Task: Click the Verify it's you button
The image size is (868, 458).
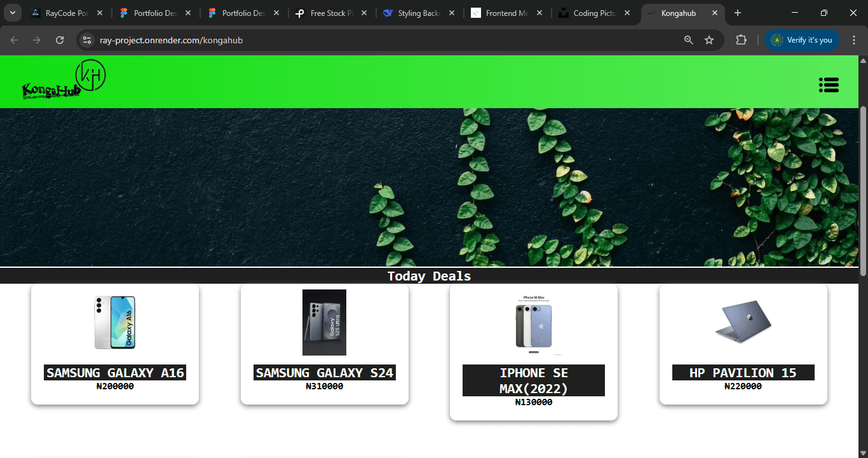Action: point(802,40)
